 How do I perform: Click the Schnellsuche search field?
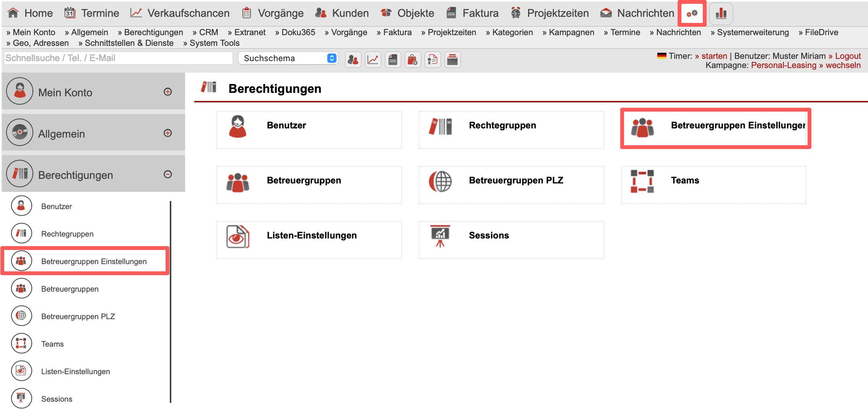[119, 58]
